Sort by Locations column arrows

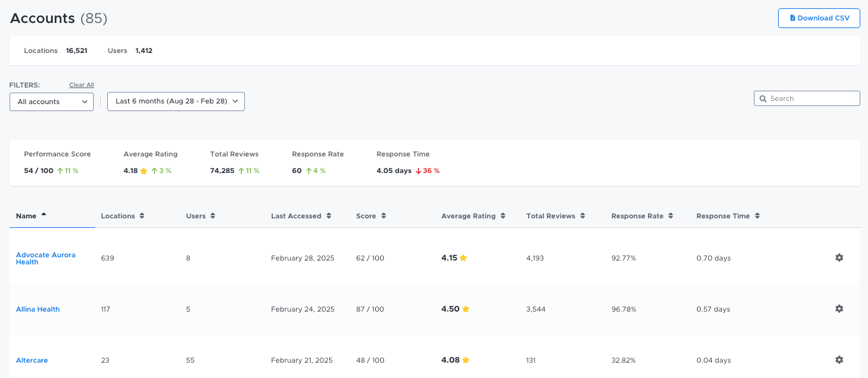142,216
